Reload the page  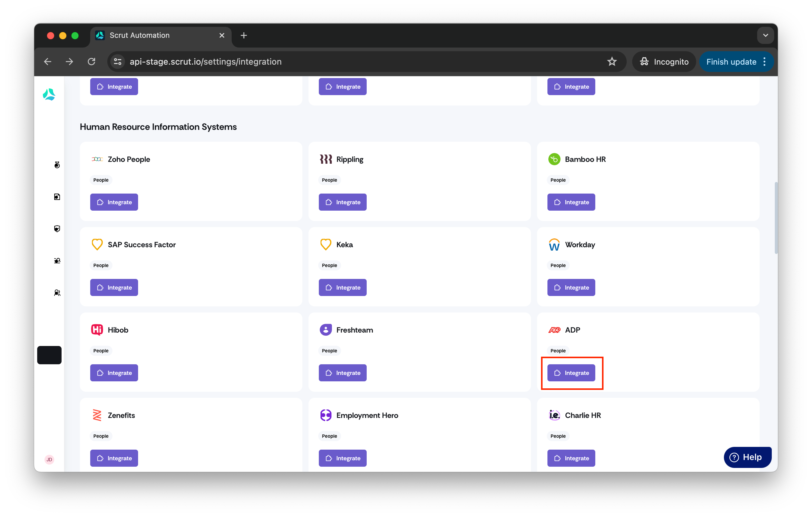point(92,62)
